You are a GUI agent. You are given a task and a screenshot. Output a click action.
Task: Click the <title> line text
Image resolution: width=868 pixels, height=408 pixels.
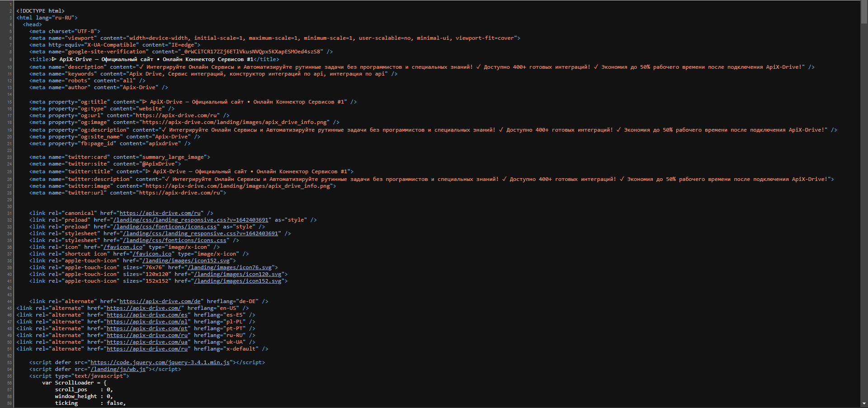tap(154, 59)
